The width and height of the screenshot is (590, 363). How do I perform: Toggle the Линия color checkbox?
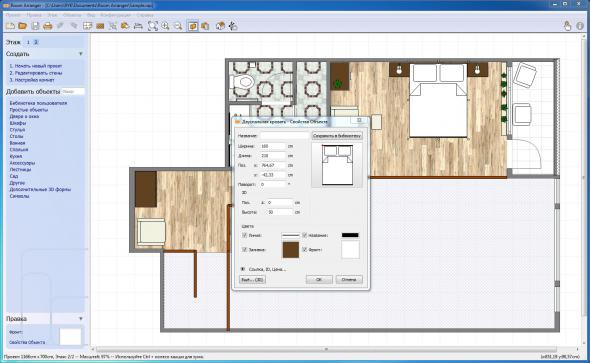(x=245, y=235)
